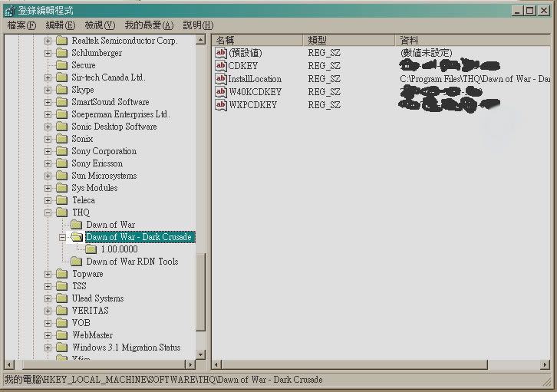Open the 說明(H) menu
This screenshot has width=557, height=392.
coord(198,25)
